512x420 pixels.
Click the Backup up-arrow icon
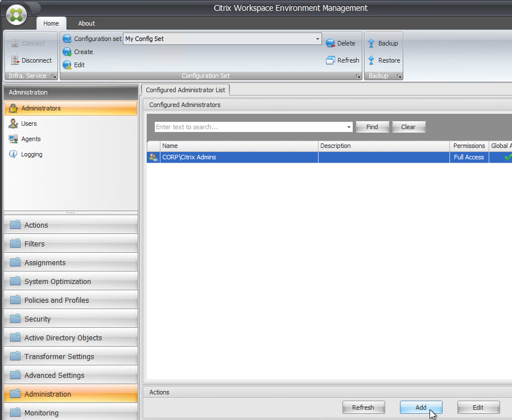click(371, 43)
